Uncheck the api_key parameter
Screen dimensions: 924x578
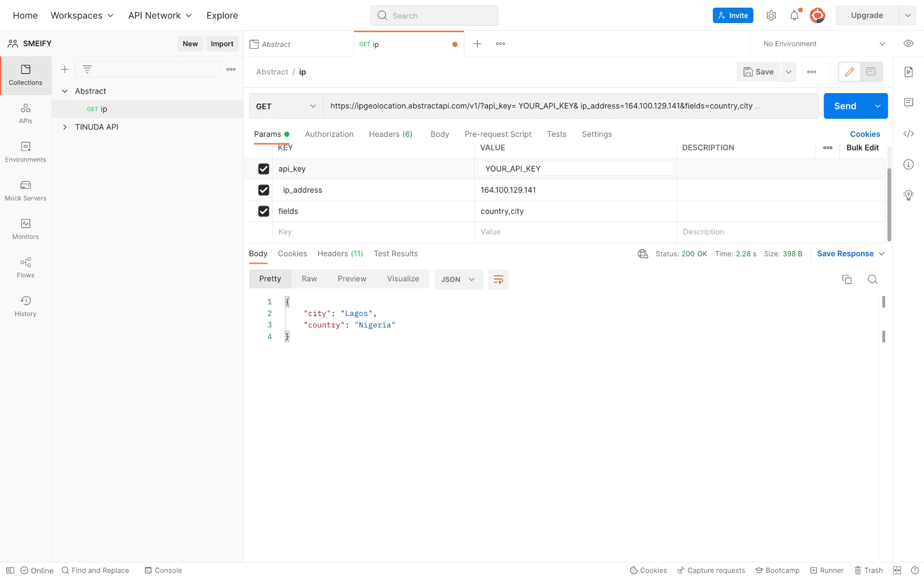click(263, 168)
